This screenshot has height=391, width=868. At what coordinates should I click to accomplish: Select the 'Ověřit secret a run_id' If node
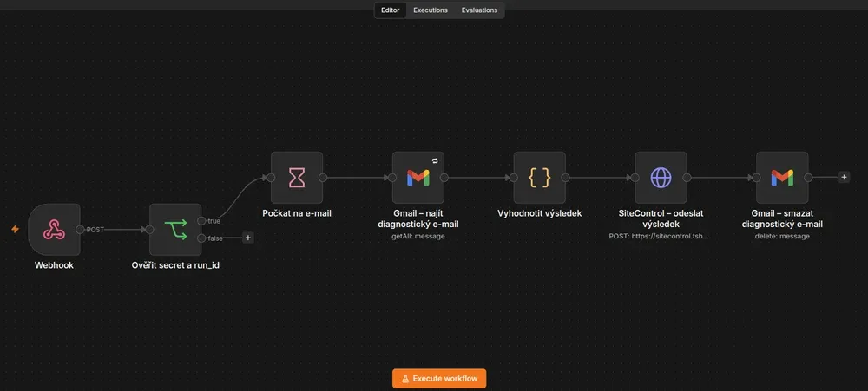click(175, 230)
